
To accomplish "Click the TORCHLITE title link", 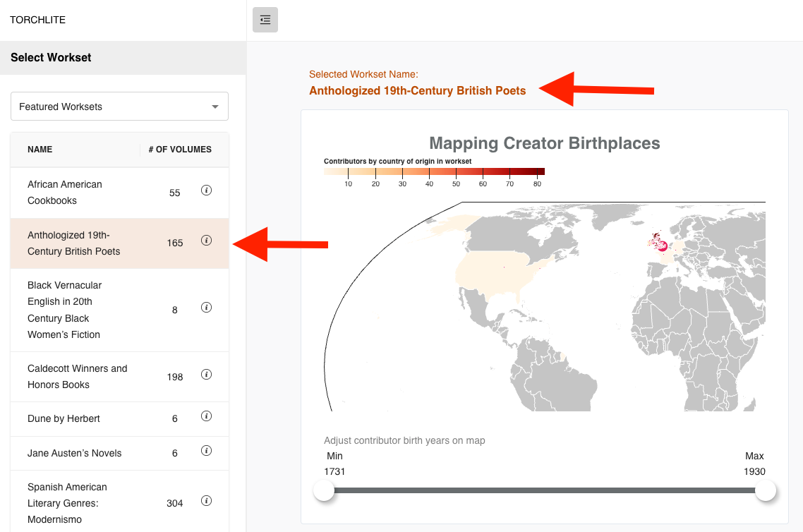I will pyautogui.click(x=37, y=20).
